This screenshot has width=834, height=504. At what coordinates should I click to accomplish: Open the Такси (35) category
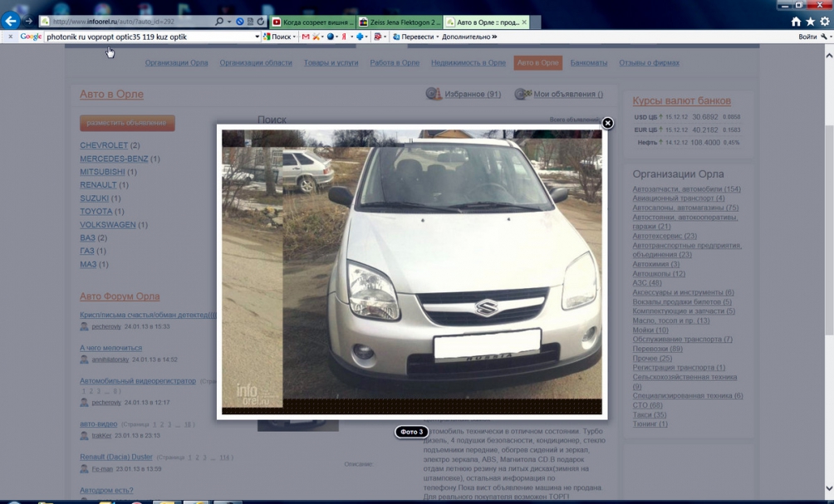650,414
